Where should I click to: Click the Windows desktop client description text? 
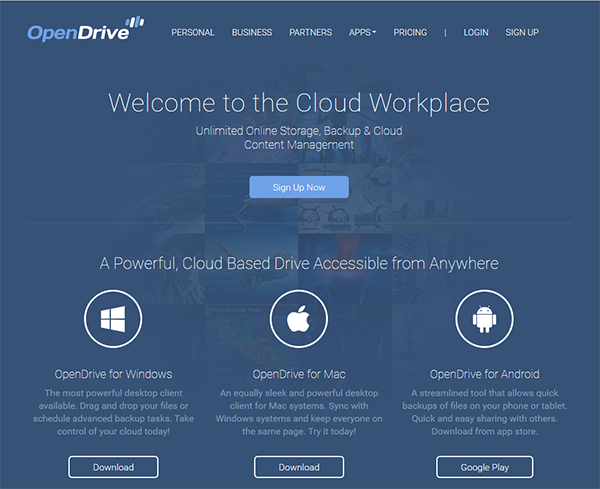coord(113,412)
